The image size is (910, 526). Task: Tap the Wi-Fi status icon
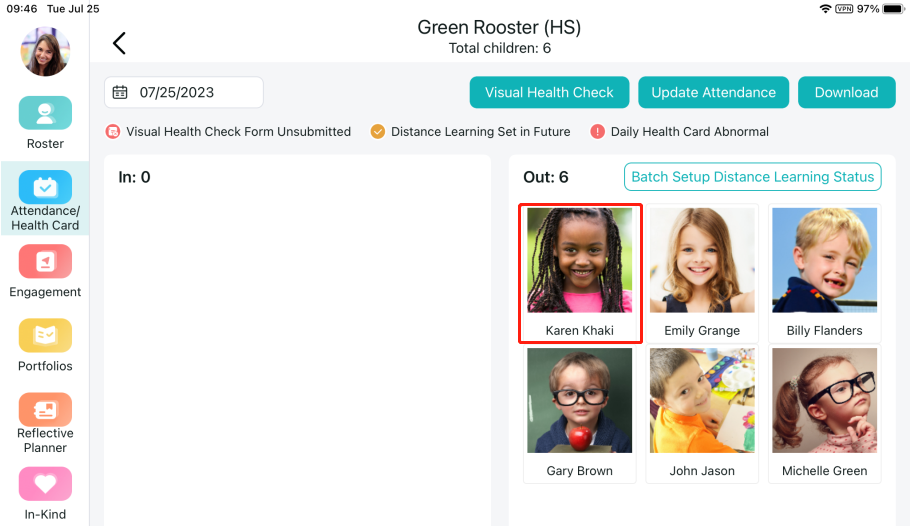point(825,9)
